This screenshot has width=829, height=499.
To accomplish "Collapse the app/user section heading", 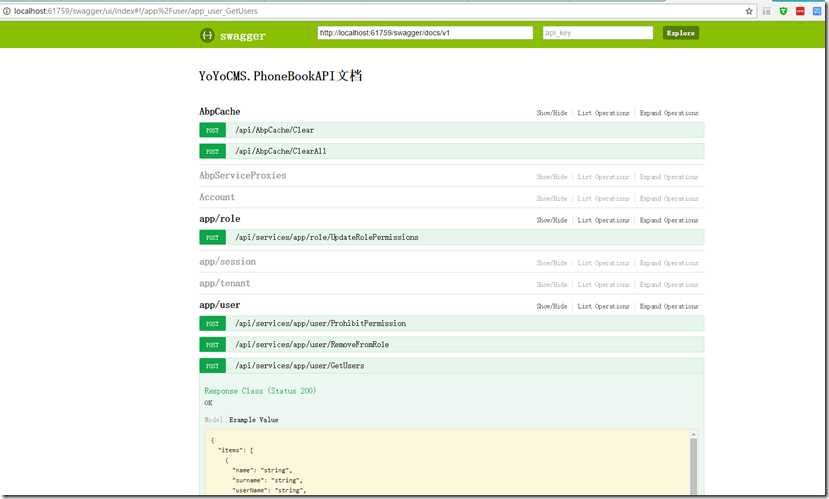I will [x=219, y=305].
